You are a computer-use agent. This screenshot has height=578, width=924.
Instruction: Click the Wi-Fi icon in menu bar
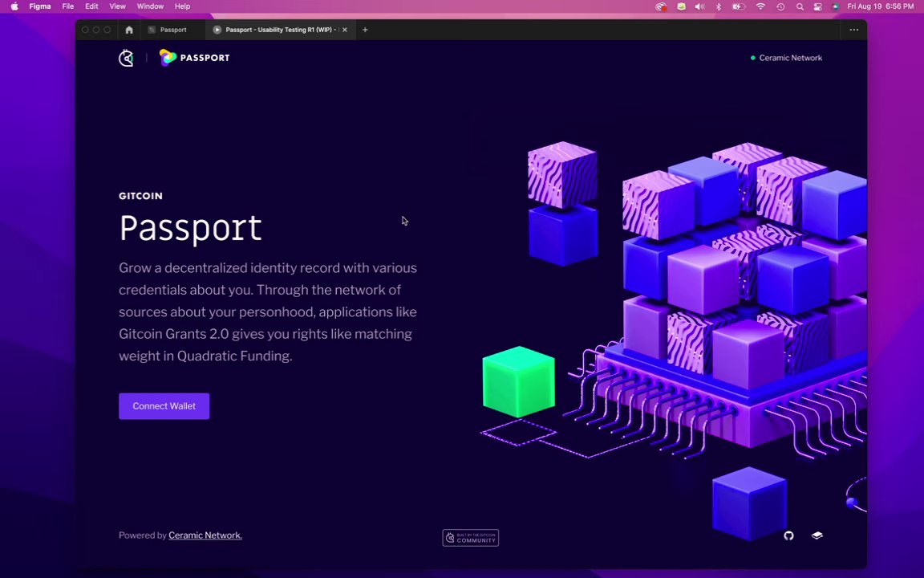pos(760,6)
